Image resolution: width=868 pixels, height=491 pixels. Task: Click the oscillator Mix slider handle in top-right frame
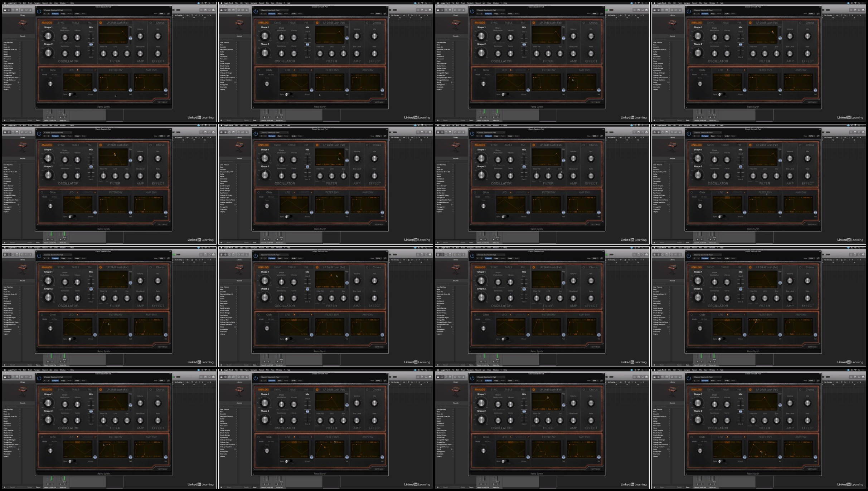click(x=741, y=44)
